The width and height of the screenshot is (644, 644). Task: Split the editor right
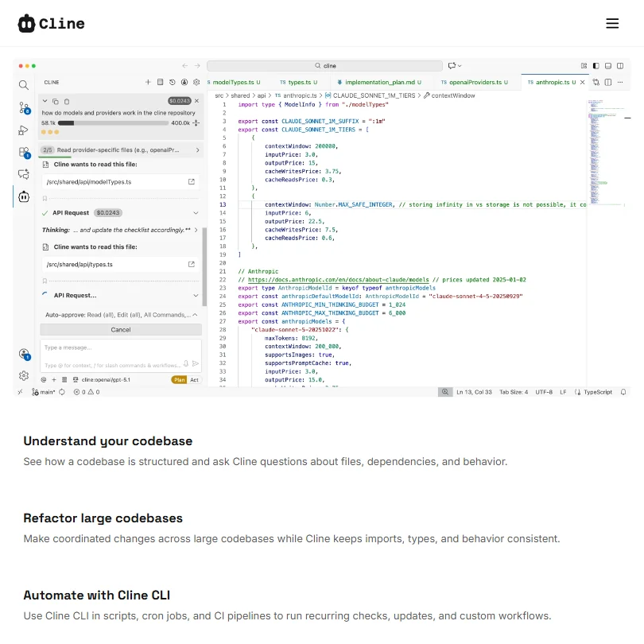click(608, 82)
